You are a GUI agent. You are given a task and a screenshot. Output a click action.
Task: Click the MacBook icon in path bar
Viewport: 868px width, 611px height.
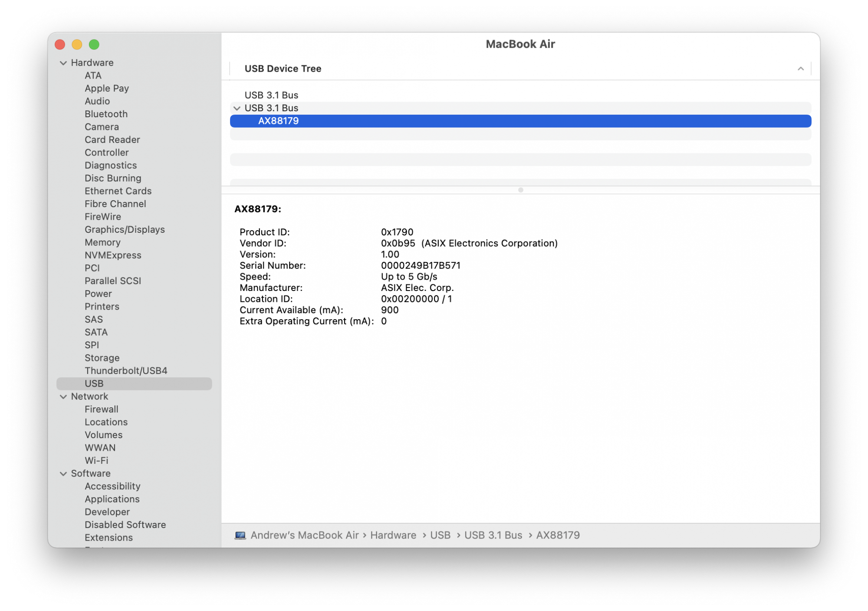click(x=240, y=535)
